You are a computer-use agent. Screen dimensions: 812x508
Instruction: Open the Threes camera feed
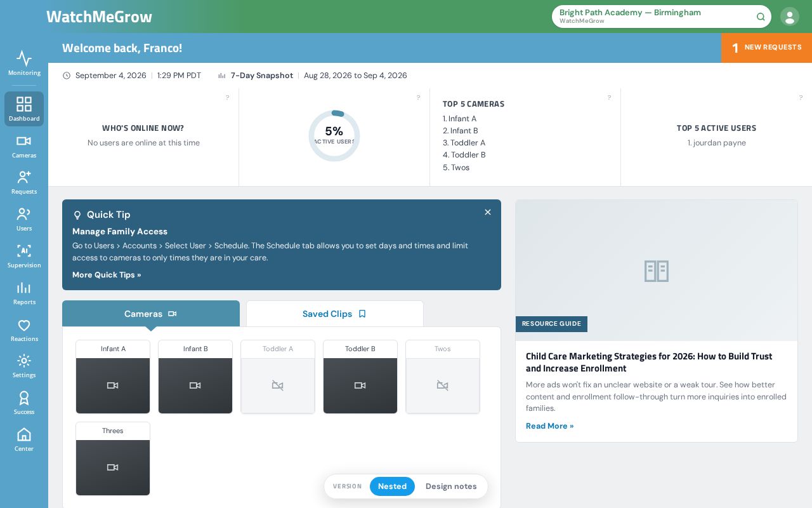pos(113,458)
